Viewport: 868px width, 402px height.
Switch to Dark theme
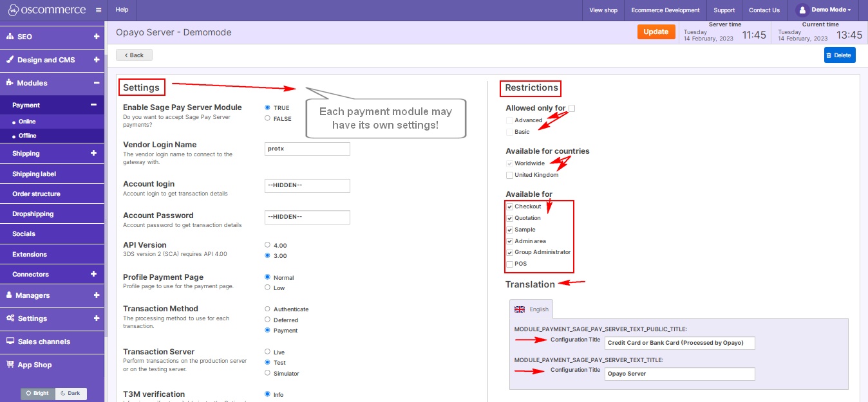[71, 393]
